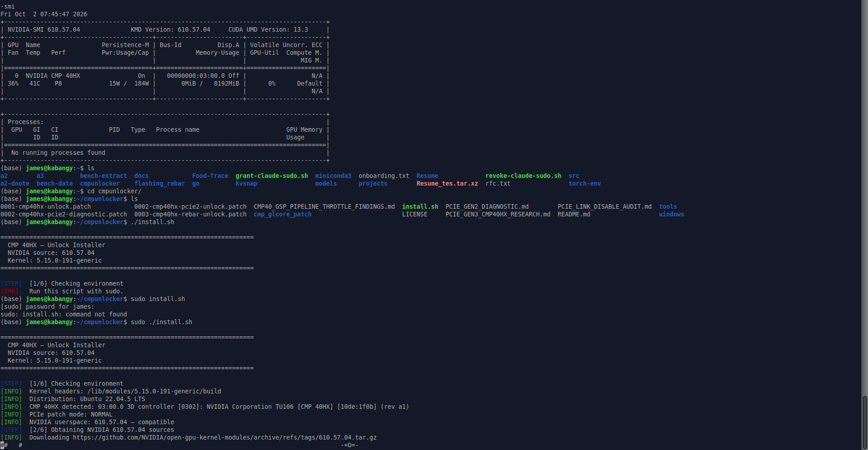
Task: Click the GitHub tarball download URL
Action: 225,437
